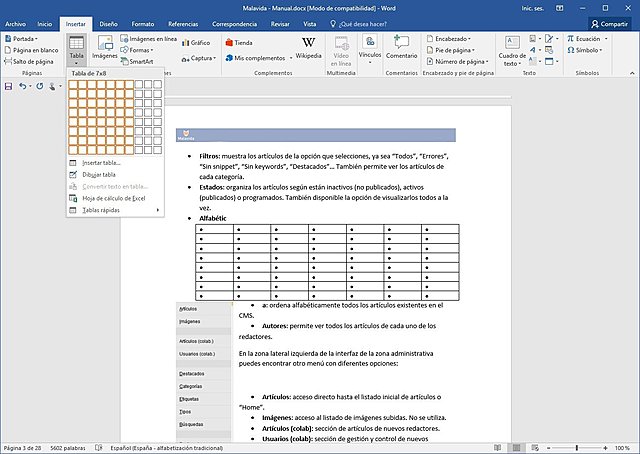Screen dimensions: 640x454
Task: Collapse the ribbon with the chevron
Action: click(x=632, y=73)
